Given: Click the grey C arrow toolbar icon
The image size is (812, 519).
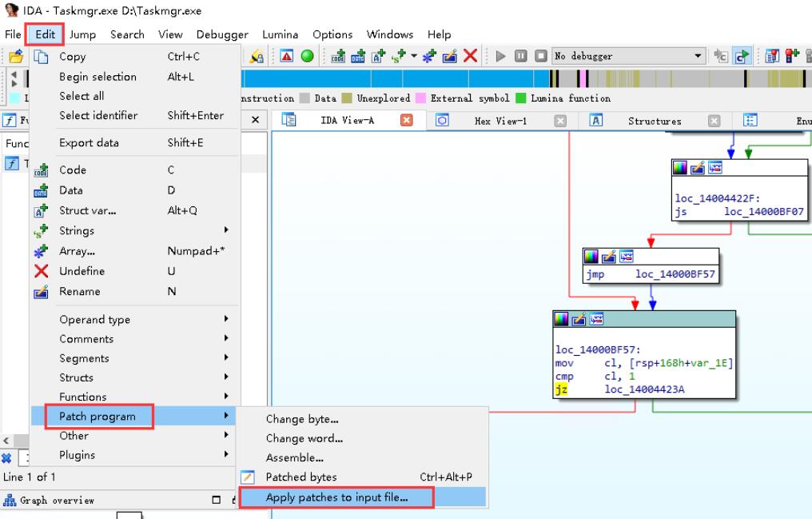Looking at the screenshot, I should coord(721,56).
